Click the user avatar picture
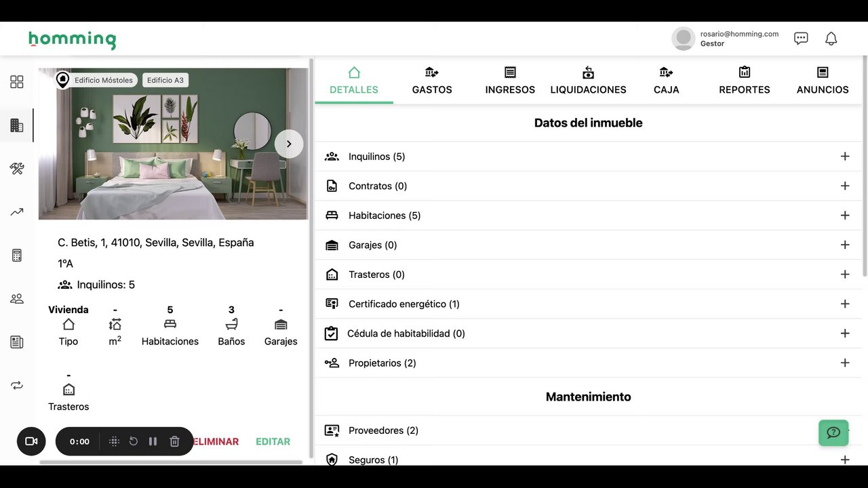 point(683,39)
